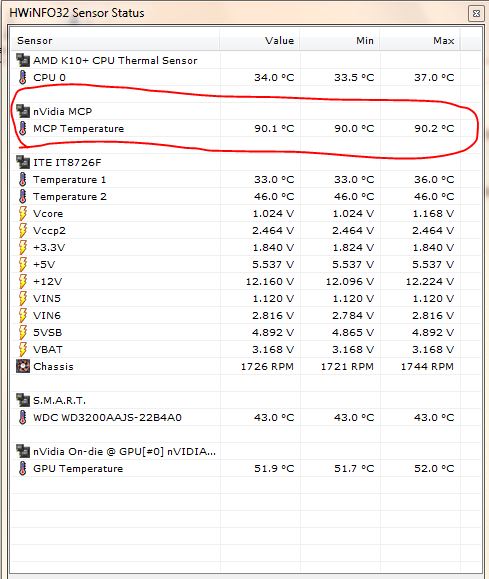Click the Chassis fan icon
489x579 pixels.
(23, 366)
